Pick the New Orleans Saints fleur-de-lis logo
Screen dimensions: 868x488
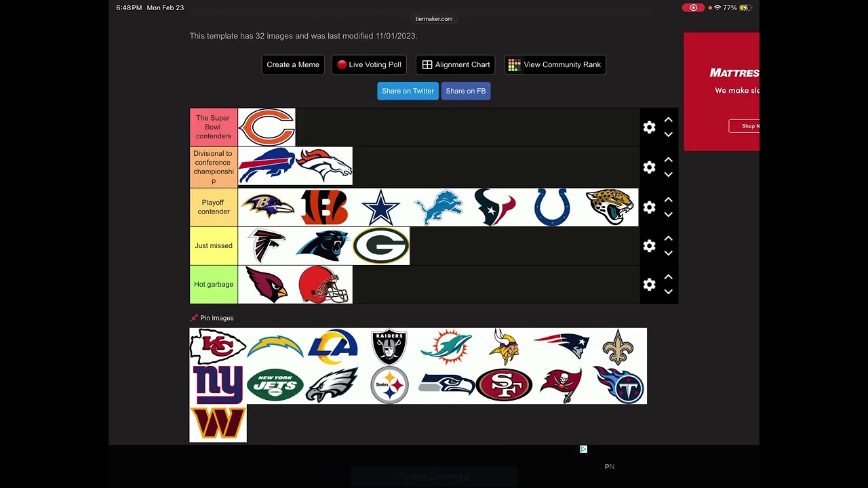tap(618, 347)
